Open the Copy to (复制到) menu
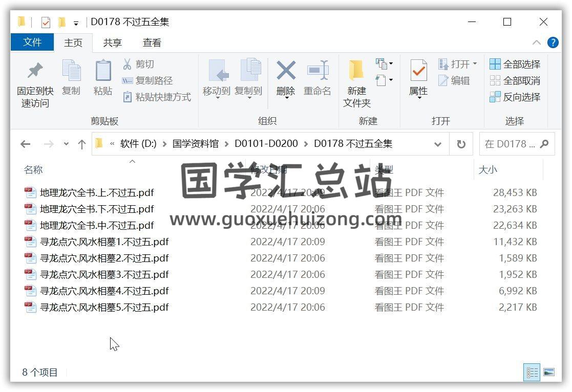 tap(249, 78)
